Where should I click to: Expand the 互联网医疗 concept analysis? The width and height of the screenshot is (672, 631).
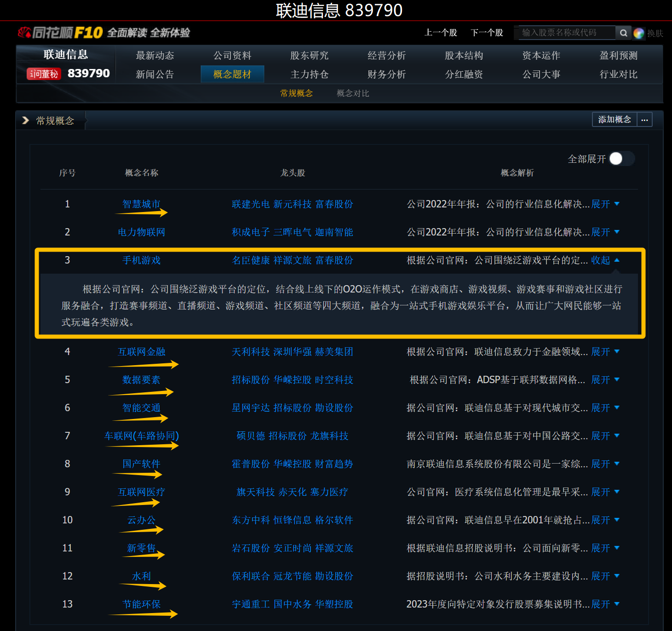pos(605,492)
